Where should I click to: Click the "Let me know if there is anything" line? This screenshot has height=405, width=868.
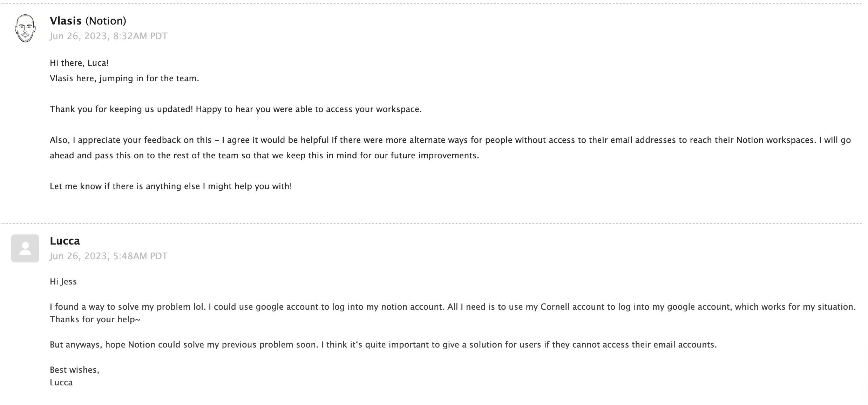click(171, 186)
